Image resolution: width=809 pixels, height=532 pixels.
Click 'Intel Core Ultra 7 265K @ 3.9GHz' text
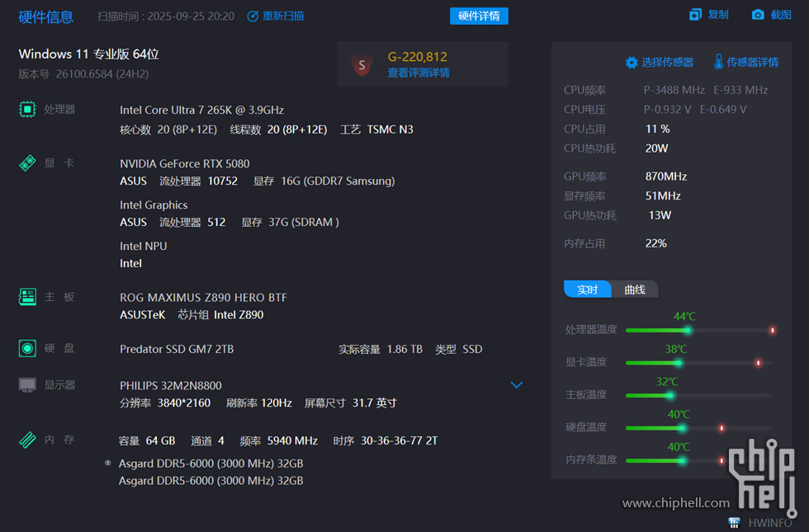tap(201, 110)
